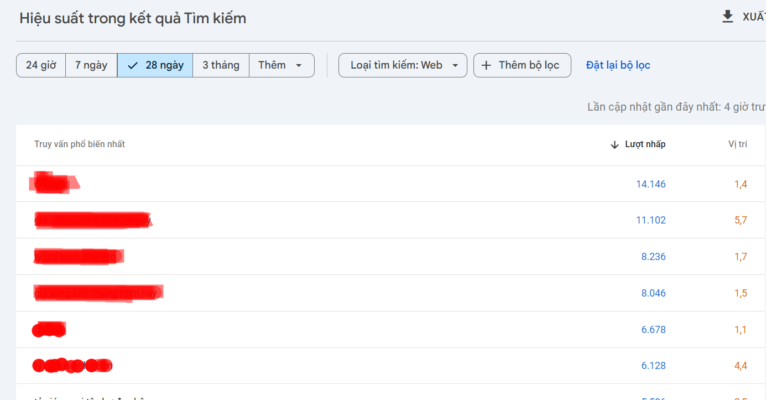Click the plus icon to add filter
766x400 pixels.
[486, 65]
